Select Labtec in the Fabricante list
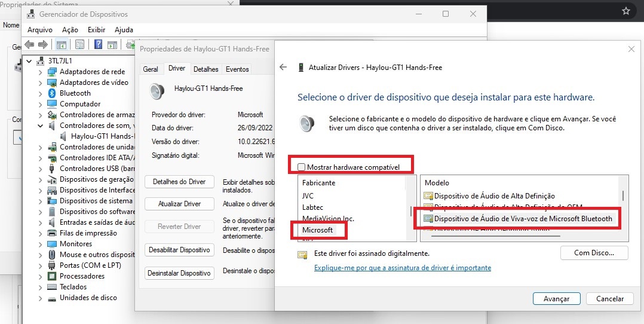Viewport: 644px width, 324px height. pos(313,207)
